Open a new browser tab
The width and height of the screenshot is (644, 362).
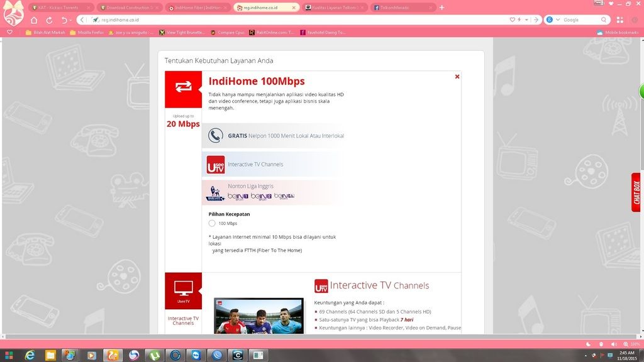click(442, 8)
